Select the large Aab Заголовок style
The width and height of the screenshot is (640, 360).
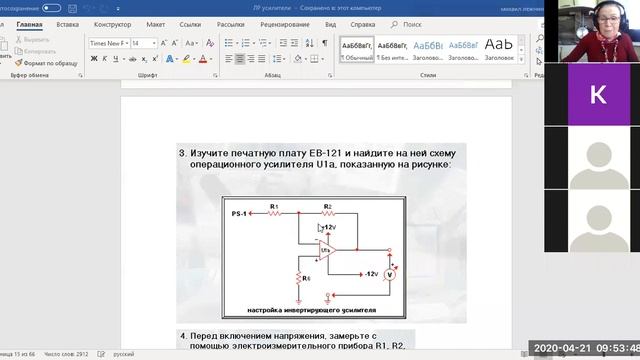click(499, 50)
